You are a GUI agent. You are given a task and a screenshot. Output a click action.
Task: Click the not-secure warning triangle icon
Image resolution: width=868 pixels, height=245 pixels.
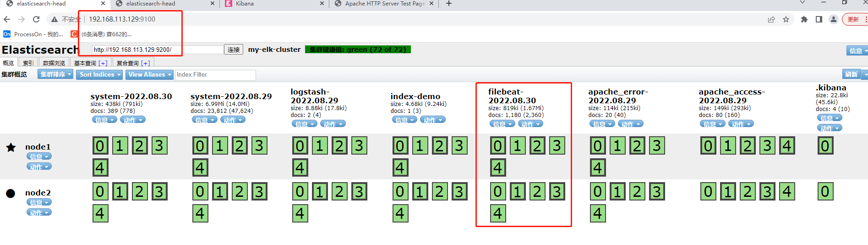(x=55, y=19)
